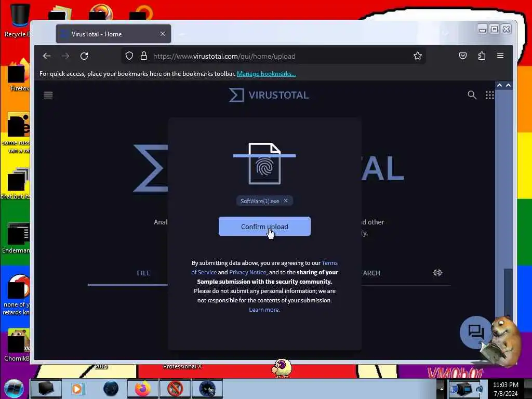Open the chat bubble help button
Screen dimensions: 532x399
(476, 332)
